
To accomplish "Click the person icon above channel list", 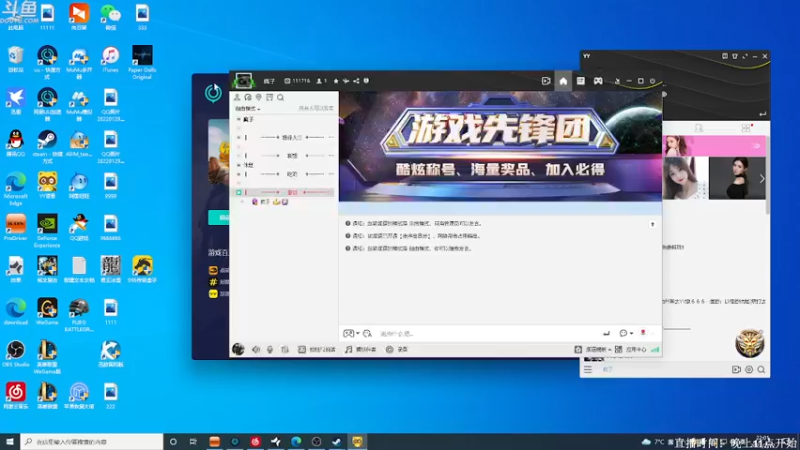I will (x=237, y=97).
